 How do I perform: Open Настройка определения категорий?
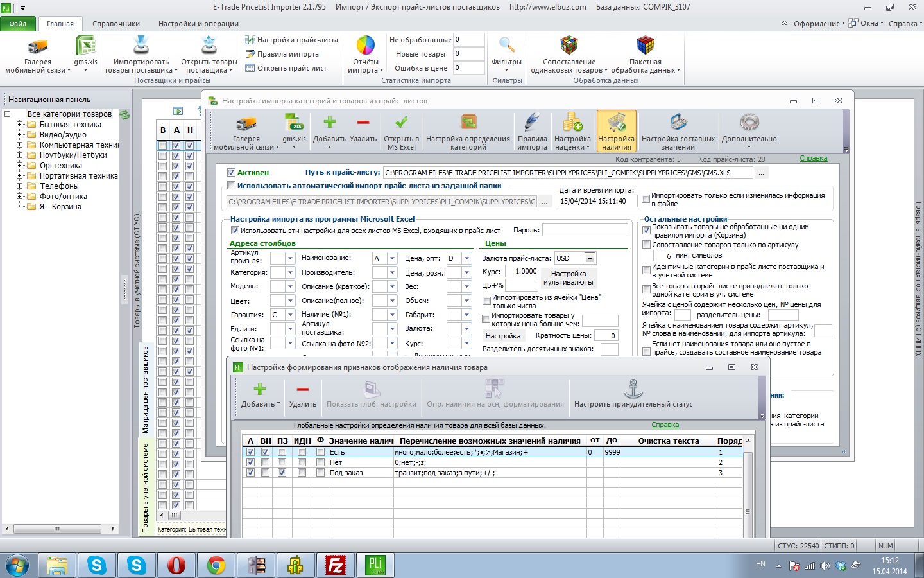click(468, 132)
